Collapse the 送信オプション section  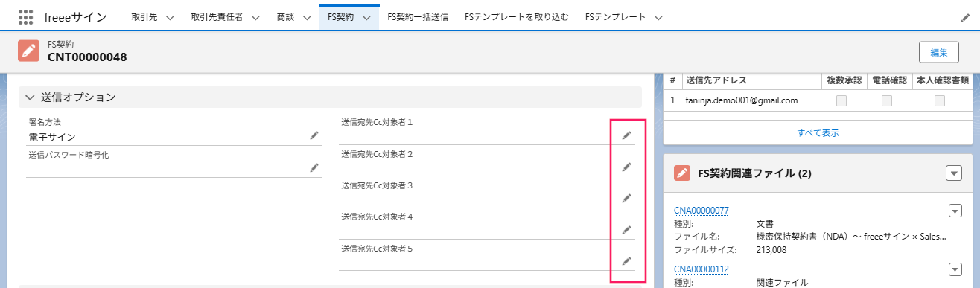click(x=30, y=97)
